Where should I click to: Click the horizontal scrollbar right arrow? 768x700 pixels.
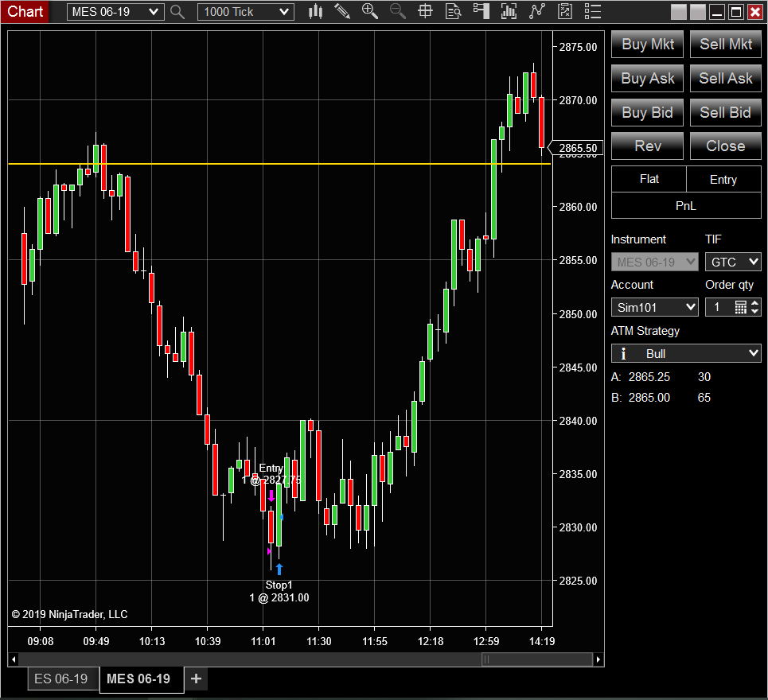(x=598, y=659)
